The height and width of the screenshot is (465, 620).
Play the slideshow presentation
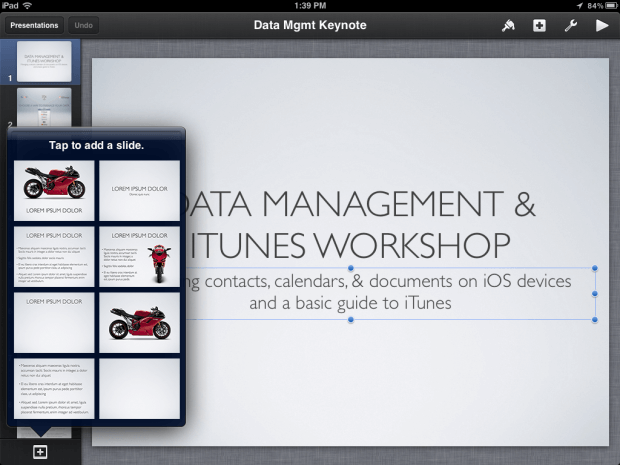coord(602,25)
